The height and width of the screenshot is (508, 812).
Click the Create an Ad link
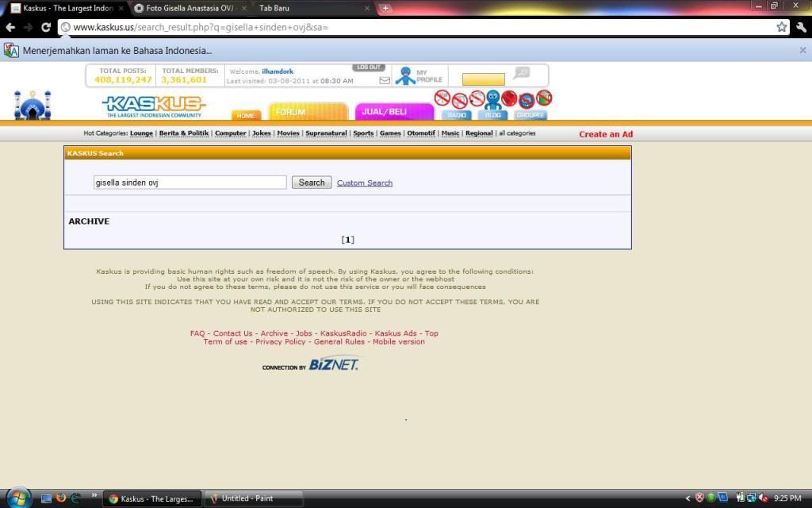[x=606, y=134]
